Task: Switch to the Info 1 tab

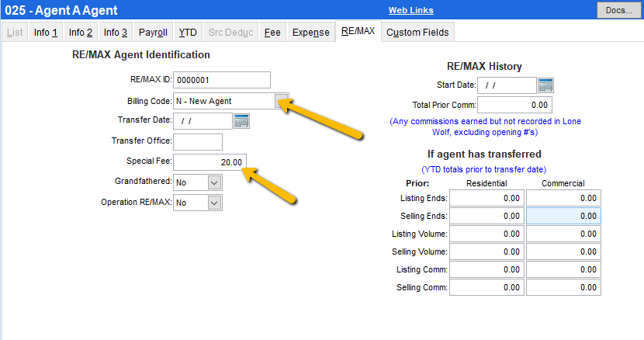Action: pos(46,32)
